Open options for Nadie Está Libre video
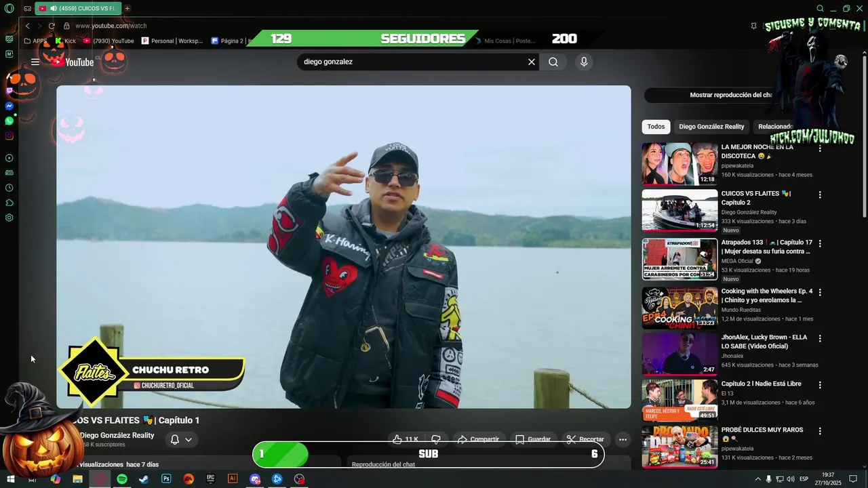Viewport: 868px width, 488px height. [x=819, y=384]
